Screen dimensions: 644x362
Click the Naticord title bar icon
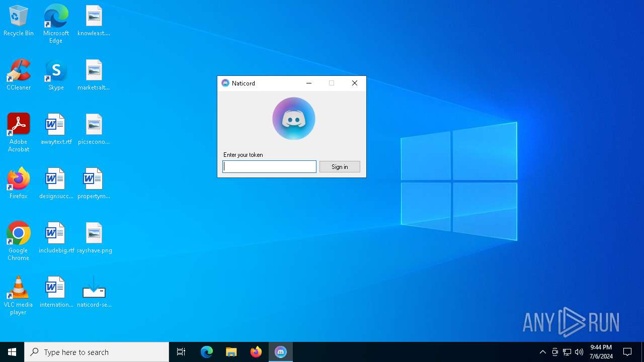(x=225, y=83)
